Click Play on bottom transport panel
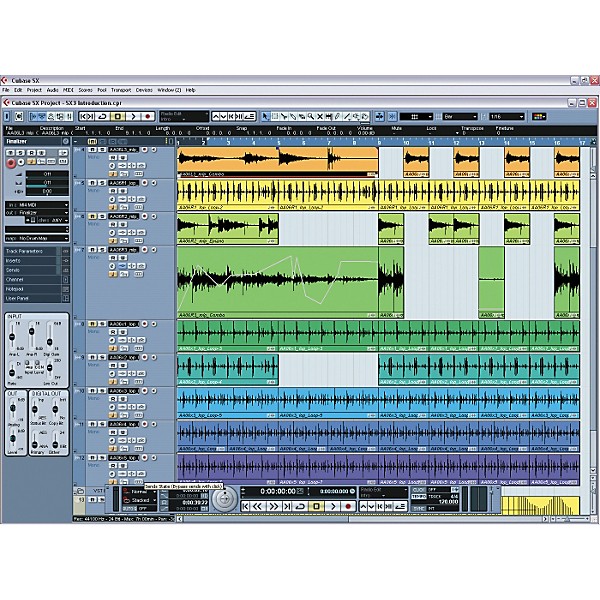The image size is (600, 600). pos(333,507)
